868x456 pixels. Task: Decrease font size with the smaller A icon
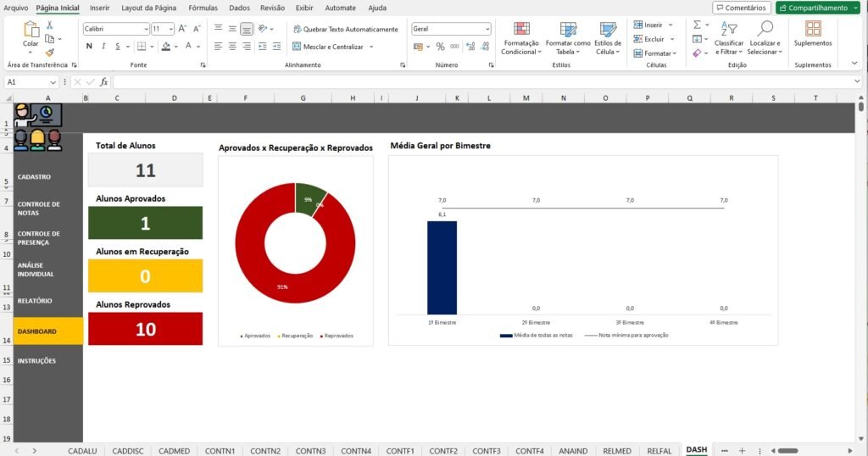tap(197, 29)
